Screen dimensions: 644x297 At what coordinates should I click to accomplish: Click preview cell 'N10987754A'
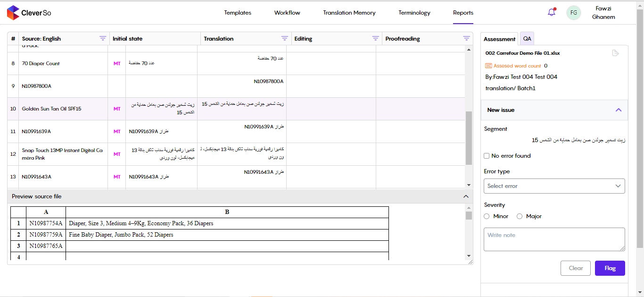click(46, 223)
